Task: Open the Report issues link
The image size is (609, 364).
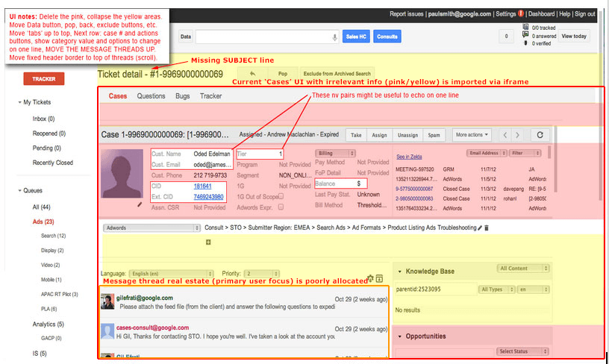Action: [406, 14]
